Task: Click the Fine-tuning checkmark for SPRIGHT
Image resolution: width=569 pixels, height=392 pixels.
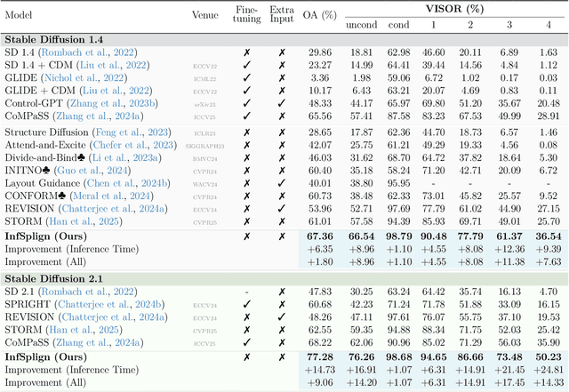Action: click(246, 304)
